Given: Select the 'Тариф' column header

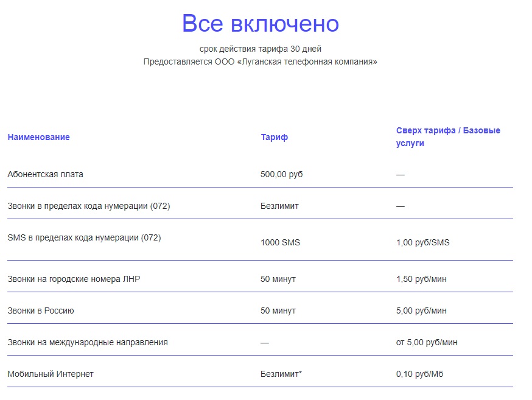Looking at the screenshot, I should tap(274, 137).
